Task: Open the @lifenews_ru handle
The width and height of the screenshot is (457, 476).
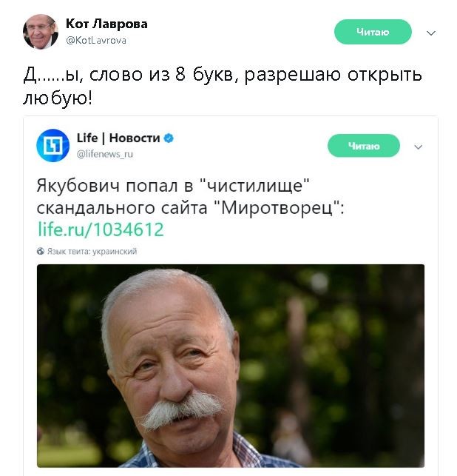Action: point(105,154)
